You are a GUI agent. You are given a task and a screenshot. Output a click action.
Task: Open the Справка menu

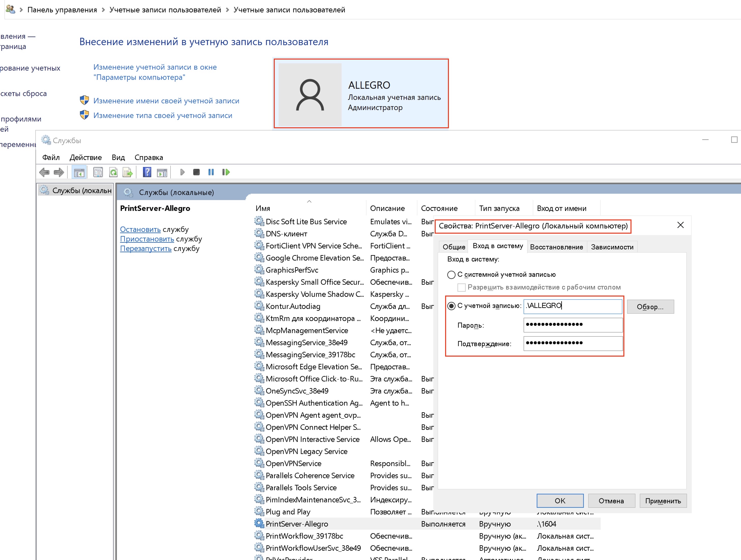[x=149, y=157]
